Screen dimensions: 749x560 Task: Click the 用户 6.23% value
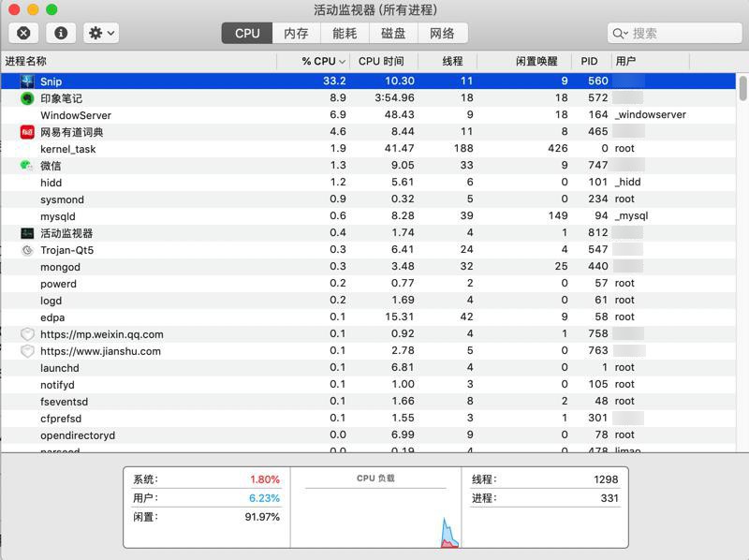tap(264, 498)
